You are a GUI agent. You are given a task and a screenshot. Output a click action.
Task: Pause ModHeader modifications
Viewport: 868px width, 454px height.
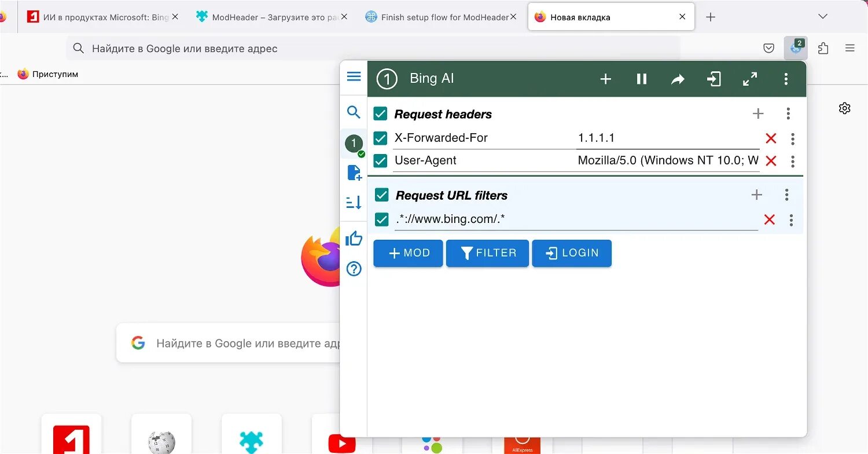[x=642, y=79]
